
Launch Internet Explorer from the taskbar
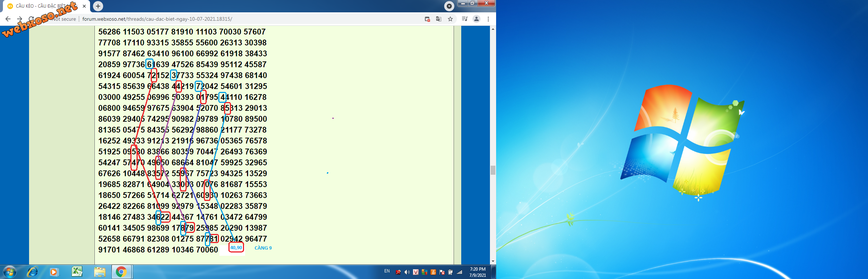coord(33,272)
